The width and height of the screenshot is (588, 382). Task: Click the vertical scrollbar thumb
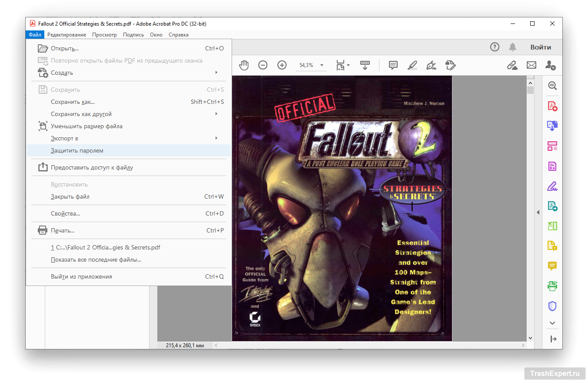coord(530,90)
